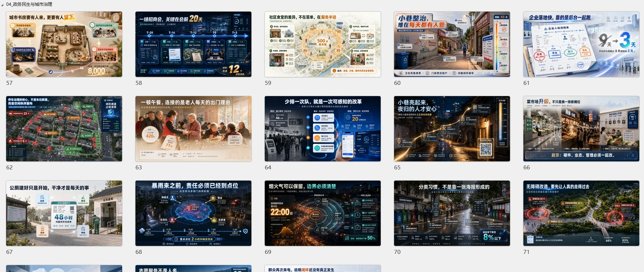Click slide number label 58
Image resolution: width=644 pixels, height=272 pixels.
click(x=139, y=83)
